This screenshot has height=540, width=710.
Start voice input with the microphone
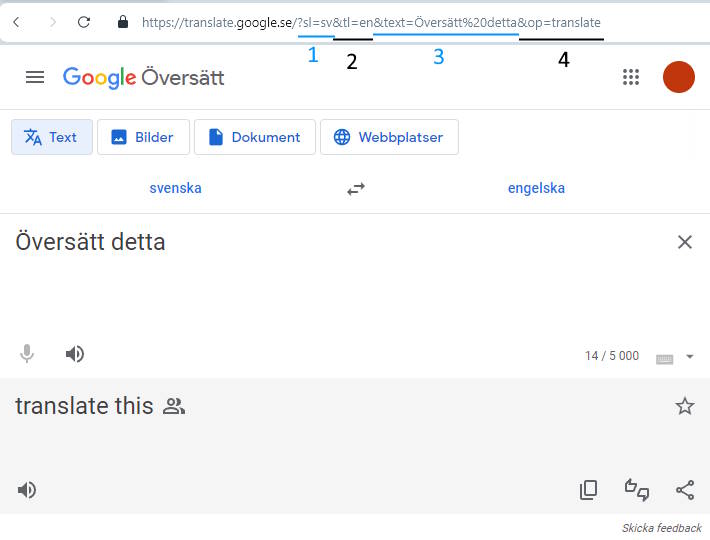tap(27, 354)
